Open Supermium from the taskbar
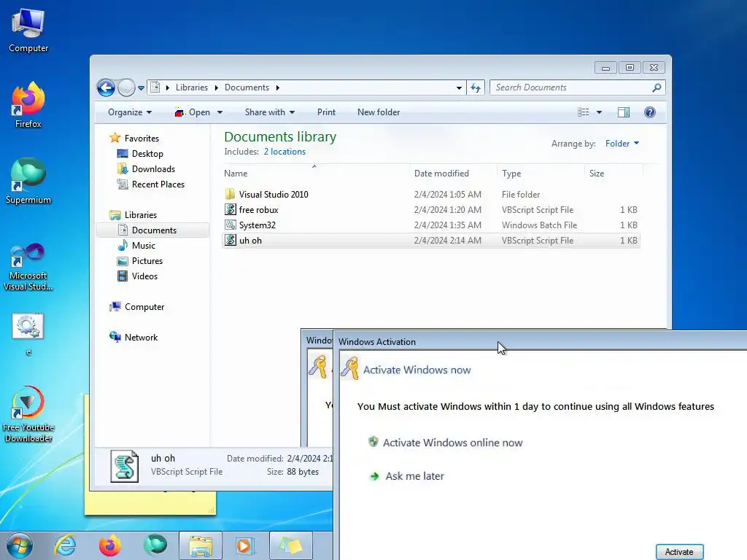This screenshot has width=747, height=560. click(155, 545)
